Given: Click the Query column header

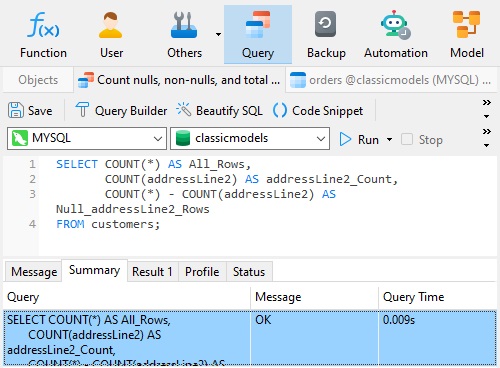Looking at the screenshot, I should pos(127,297).
